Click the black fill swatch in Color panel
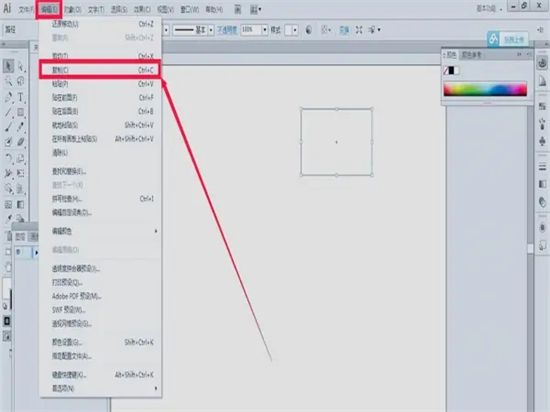 pyautogui.click(x=451, y=70)
